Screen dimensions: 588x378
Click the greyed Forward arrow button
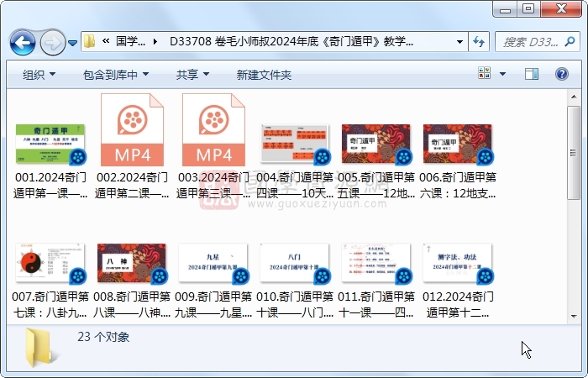52,42
